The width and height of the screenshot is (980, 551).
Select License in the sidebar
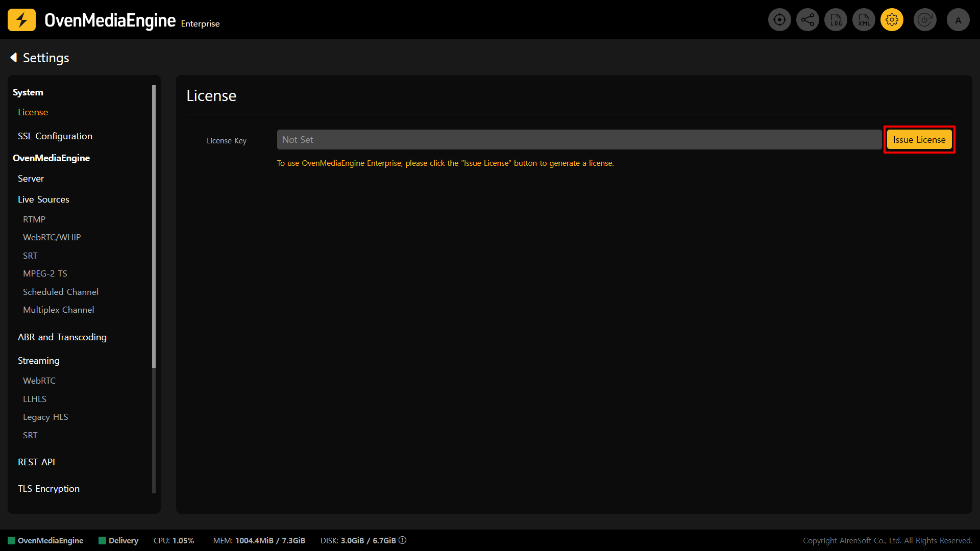coord(33,112)
